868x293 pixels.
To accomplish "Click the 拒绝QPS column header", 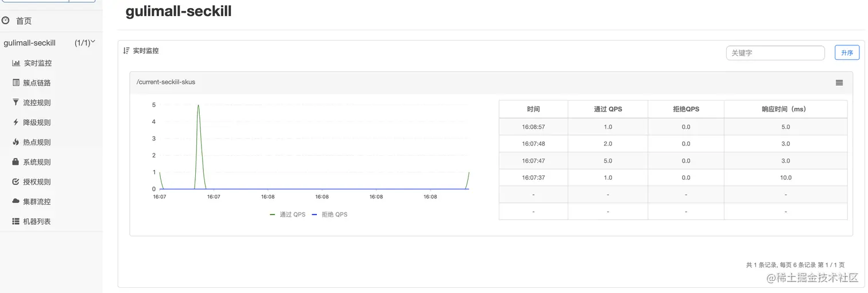I will click(686, 109).
